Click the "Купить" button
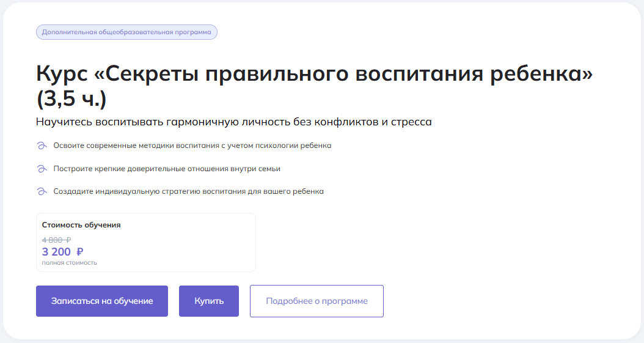Viewport: 644px width, 343px height. (x=208, y=301)
